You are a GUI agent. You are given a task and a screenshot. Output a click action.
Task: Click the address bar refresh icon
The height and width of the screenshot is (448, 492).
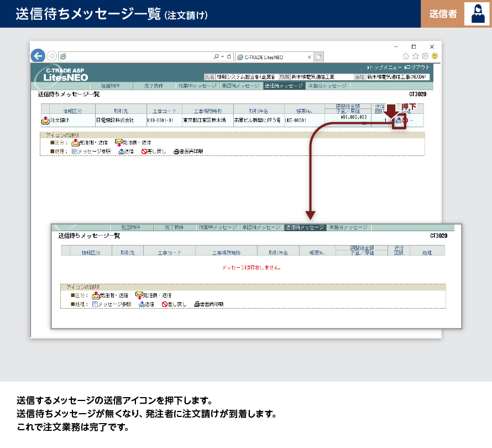(229, 56)
